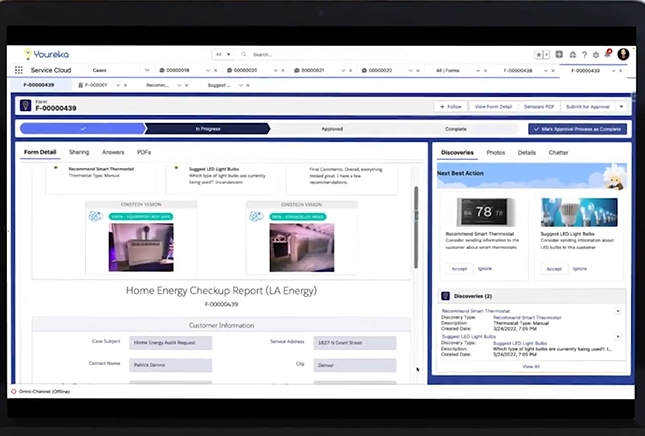Open the P-000001 subtab chevron

pos(118,85)
